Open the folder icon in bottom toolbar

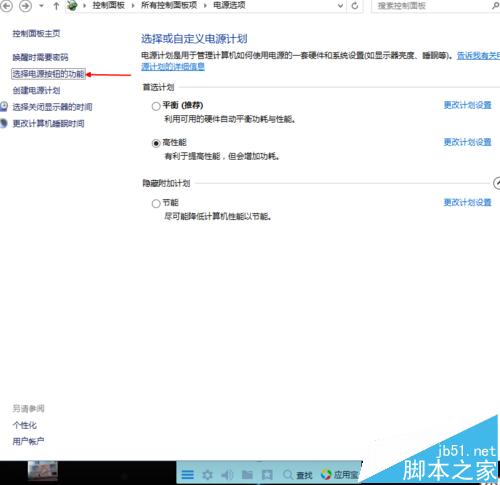[247, 474]
